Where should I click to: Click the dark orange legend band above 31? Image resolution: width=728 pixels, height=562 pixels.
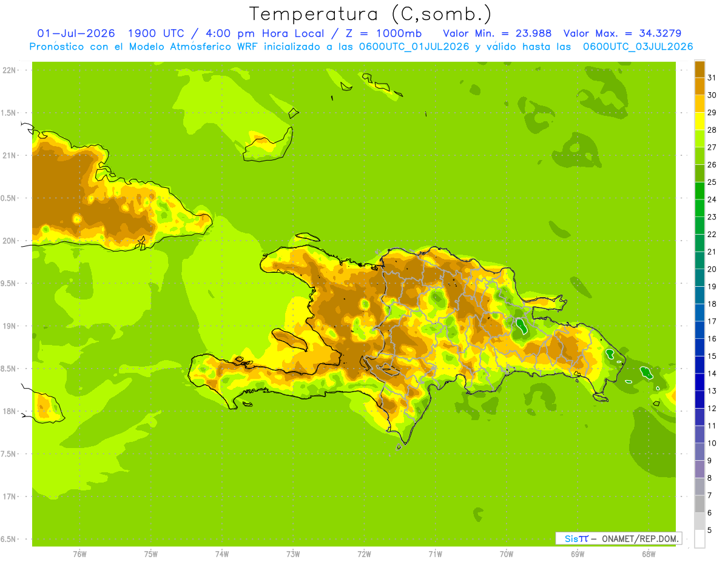point(699,69)
